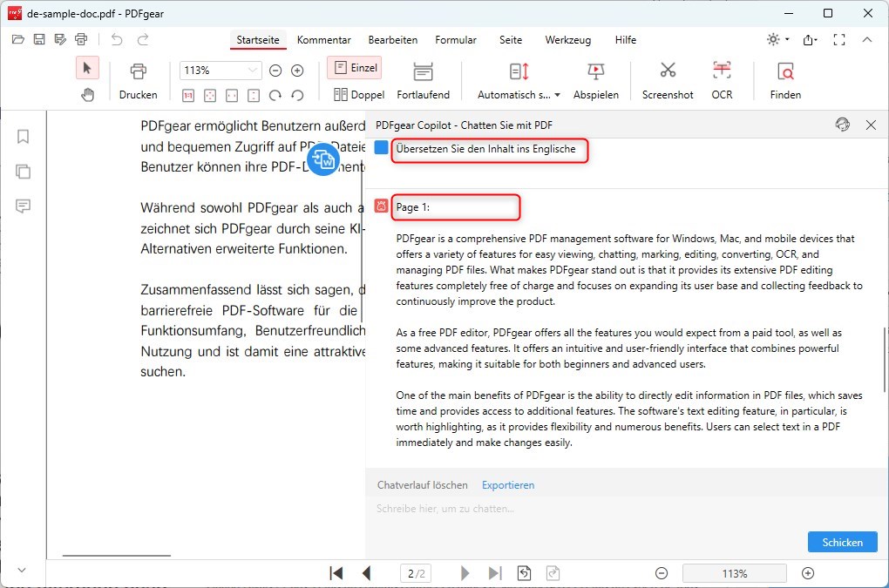Click the fit height icon
The width and height of the screenshot is (889, 588).
coord(254,95)
